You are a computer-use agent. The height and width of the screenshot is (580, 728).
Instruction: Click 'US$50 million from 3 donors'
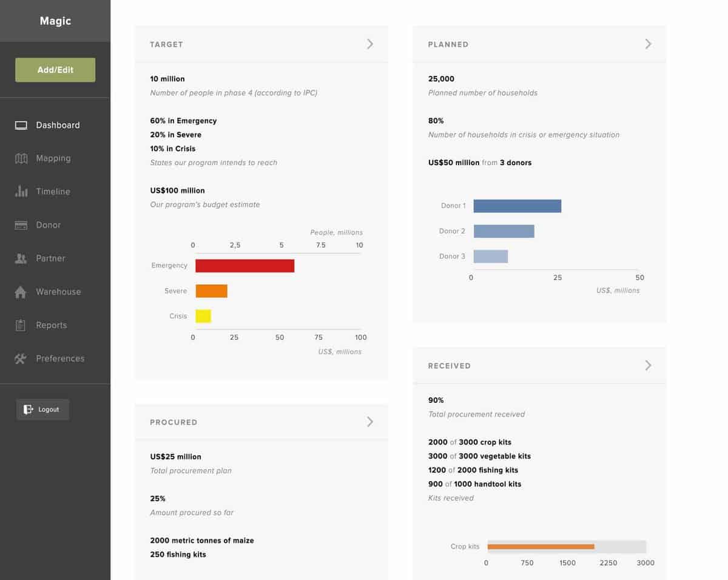point(480,163)
